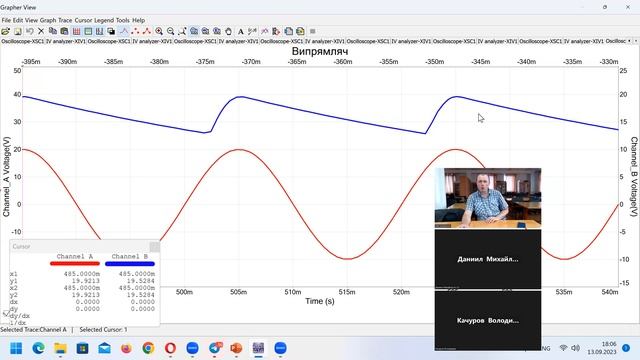This screenshot has width=640, height=360.
Task: Click the "Channel B" header in Cursor panel
Action: click(x=130, y=256)
